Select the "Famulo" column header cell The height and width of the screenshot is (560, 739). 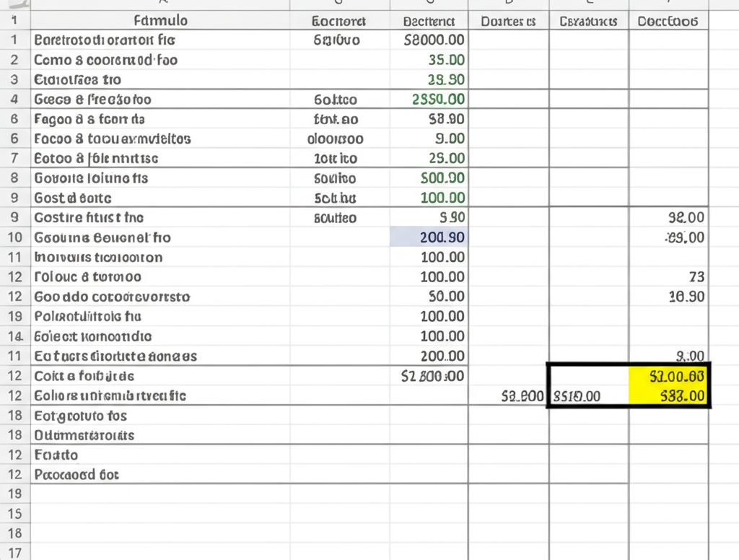click(x=160, y=21)
